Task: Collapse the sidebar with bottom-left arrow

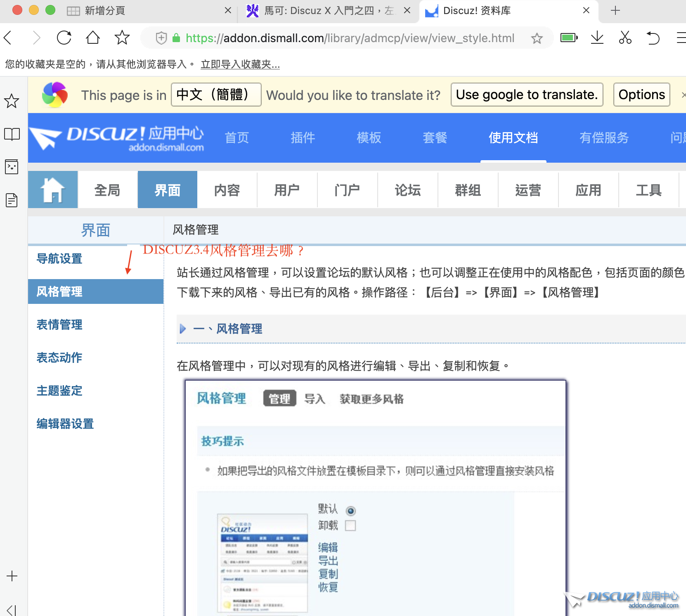Action: (x=12, y=610)
